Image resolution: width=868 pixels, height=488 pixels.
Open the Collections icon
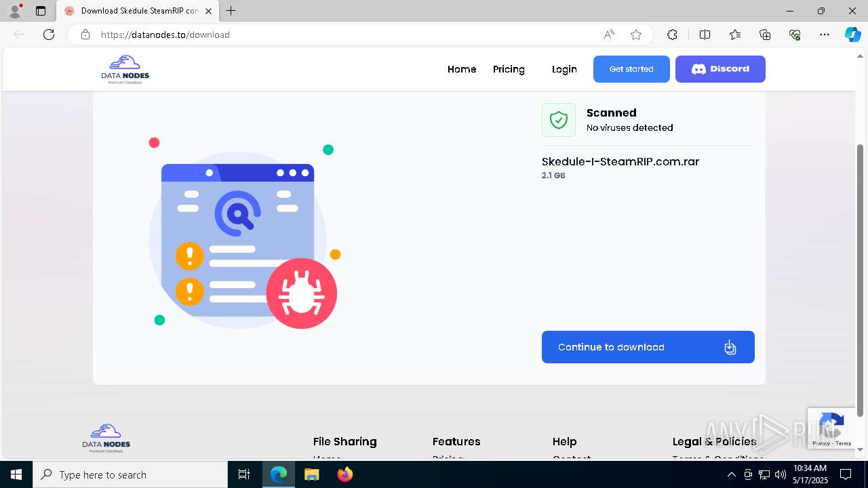click(x=765, y=35)
